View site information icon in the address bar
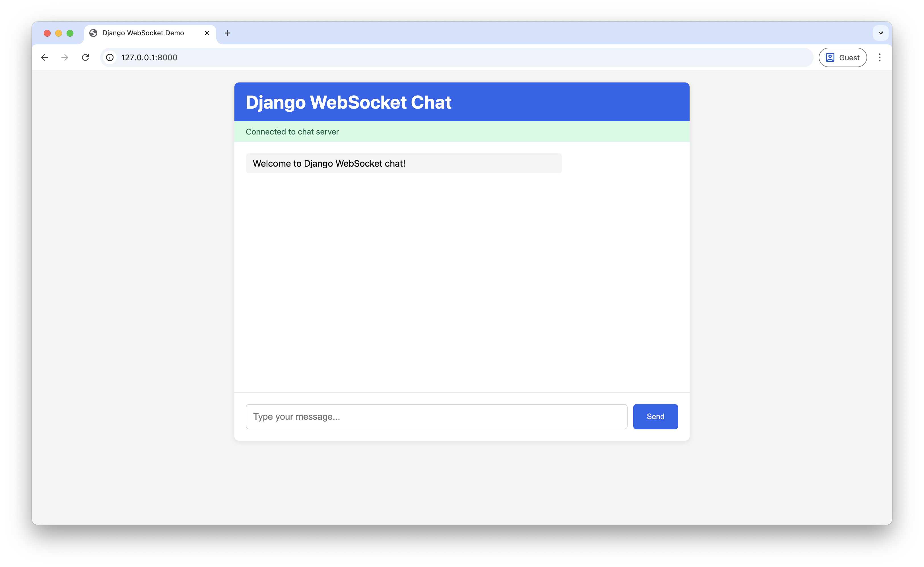The height and width of the screenshot is (567, 924). point(110,57)
